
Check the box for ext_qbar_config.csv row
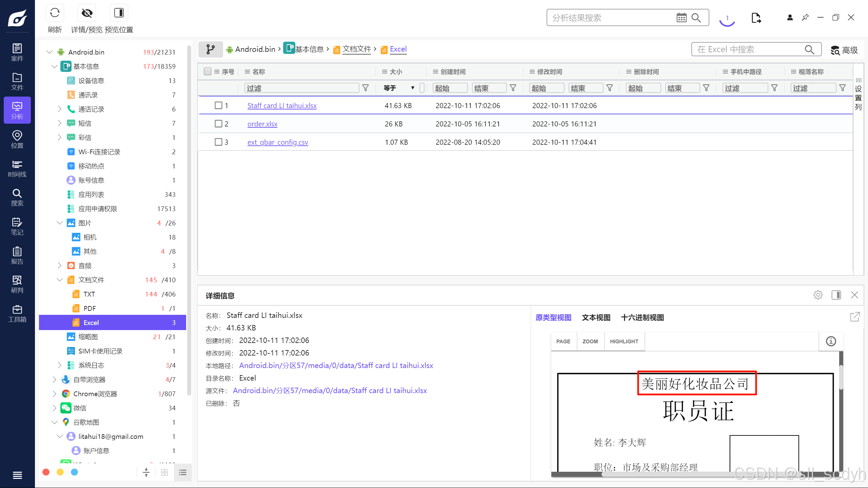pyautogui.click(x=218, y=142)
